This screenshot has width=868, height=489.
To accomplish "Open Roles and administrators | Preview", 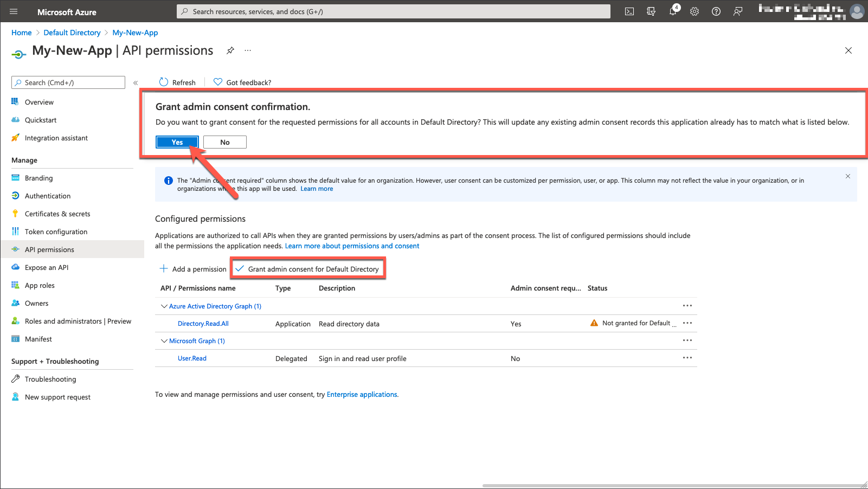I will coord(78,321).
